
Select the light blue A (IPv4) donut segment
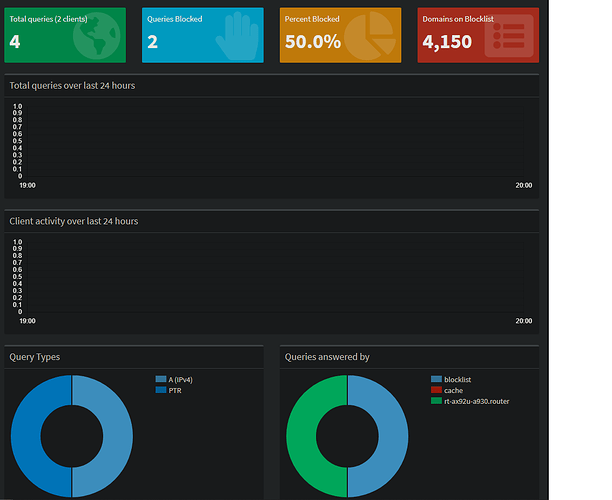pos(115,436)
